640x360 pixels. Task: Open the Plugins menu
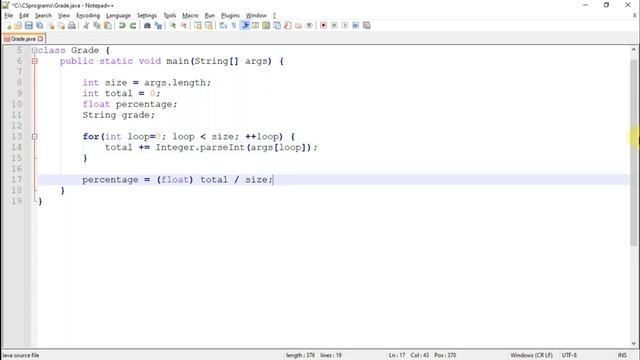[x=230, y=16]
